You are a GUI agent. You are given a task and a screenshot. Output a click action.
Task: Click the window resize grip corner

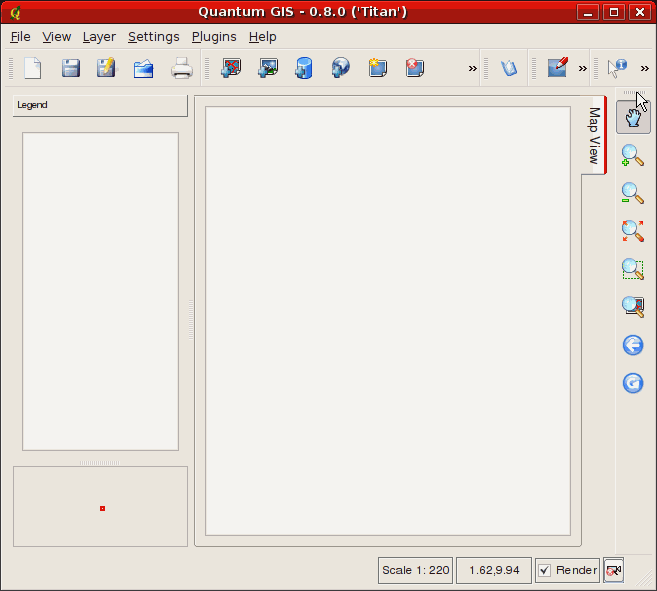click(646, 580)
